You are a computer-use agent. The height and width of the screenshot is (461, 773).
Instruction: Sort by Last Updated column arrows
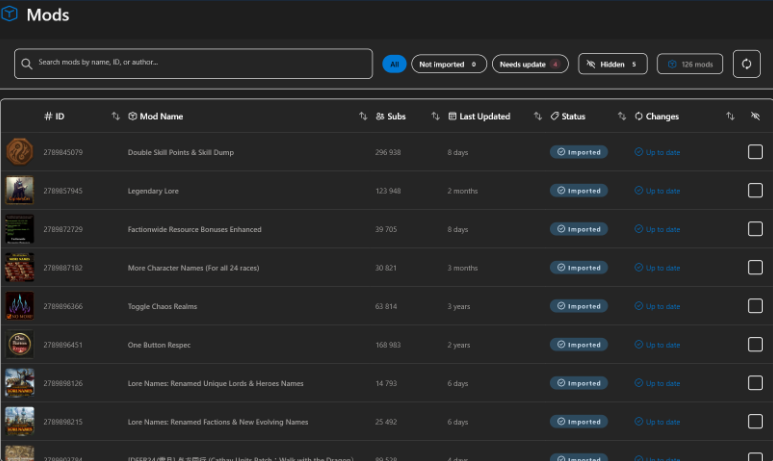click(537, 116)
